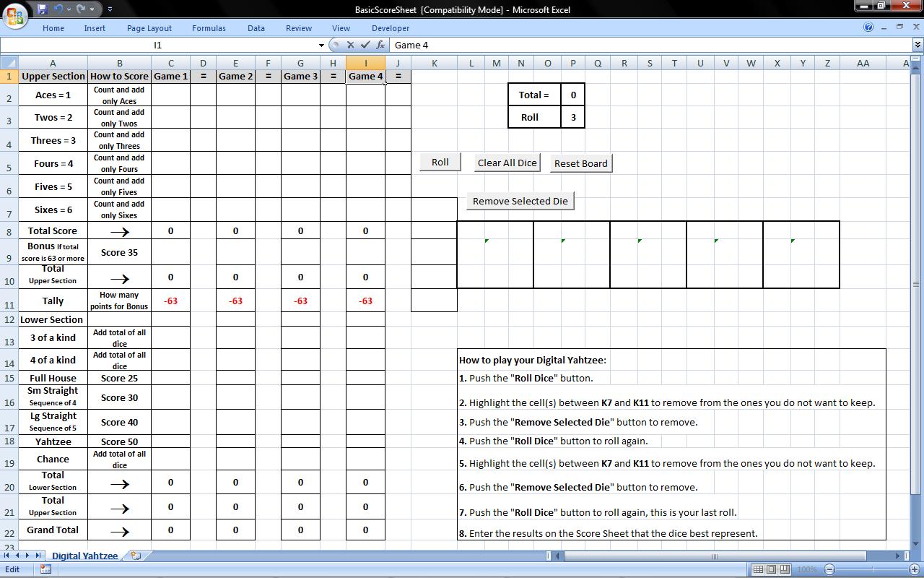Open the Undo history dropdown arrow

pyautogui.click(x=68, y=9)
